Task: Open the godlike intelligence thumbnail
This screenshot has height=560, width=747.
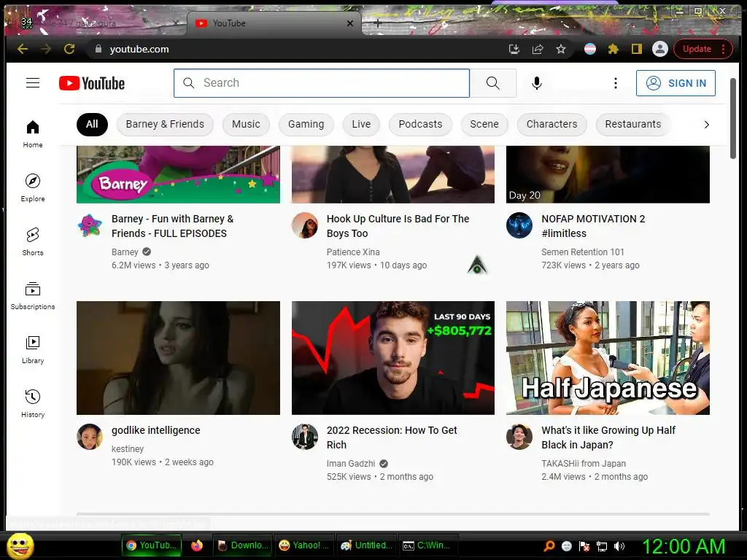Action: point(178,357)
